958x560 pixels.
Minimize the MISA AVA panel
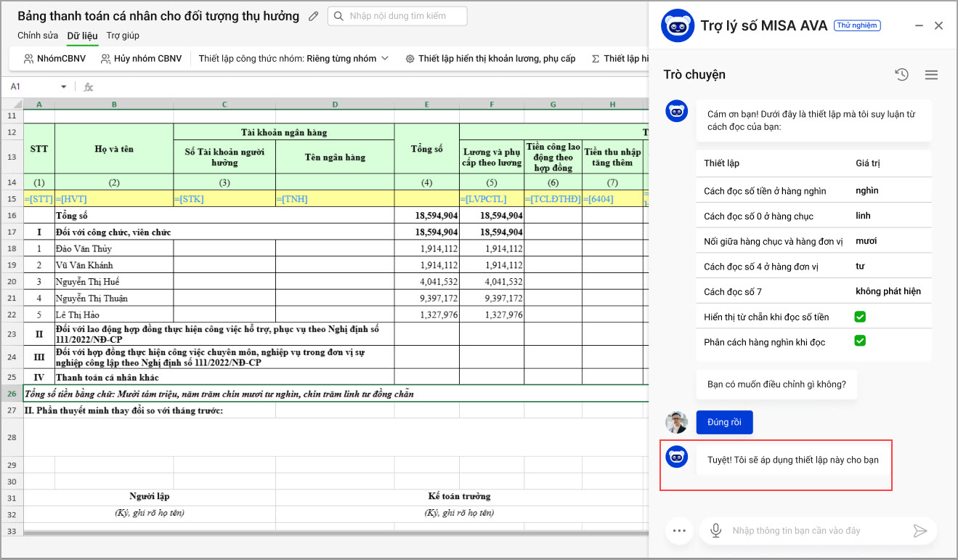click(x=919, y=26)
